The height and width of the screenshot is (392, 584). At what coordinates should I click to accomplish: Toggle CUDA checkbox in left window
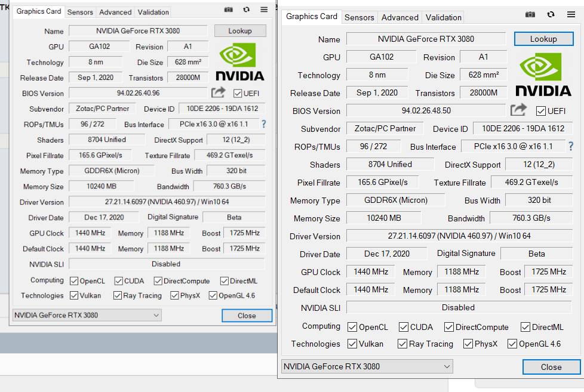point(118,281)
